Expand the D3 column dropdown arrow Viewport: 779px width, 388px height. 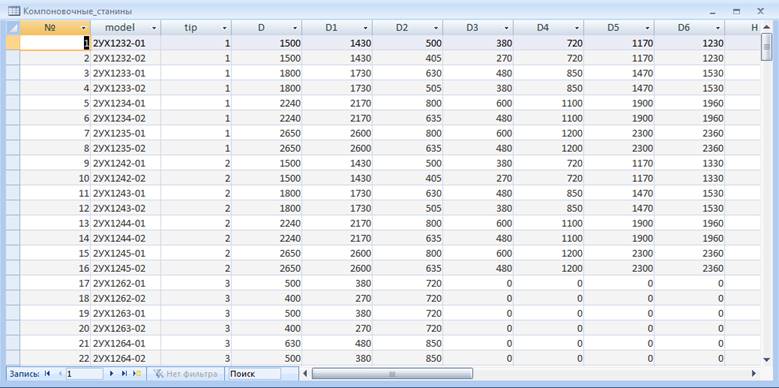(x=507, y=28)
